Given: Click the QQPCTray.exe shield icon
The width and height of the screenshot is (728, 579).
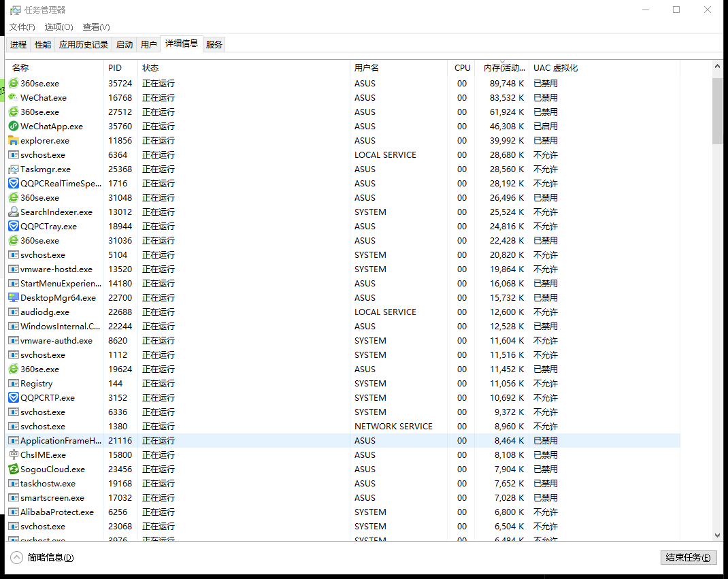Looking at the screenshot, I should pyautogui.click(x=14, y=226).
